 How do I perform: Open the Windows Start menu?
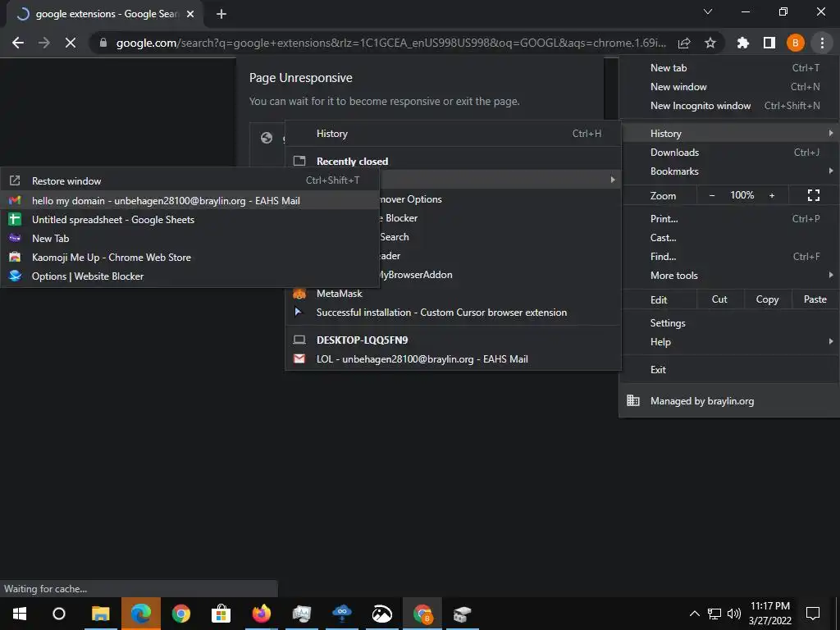pos(20,614)
